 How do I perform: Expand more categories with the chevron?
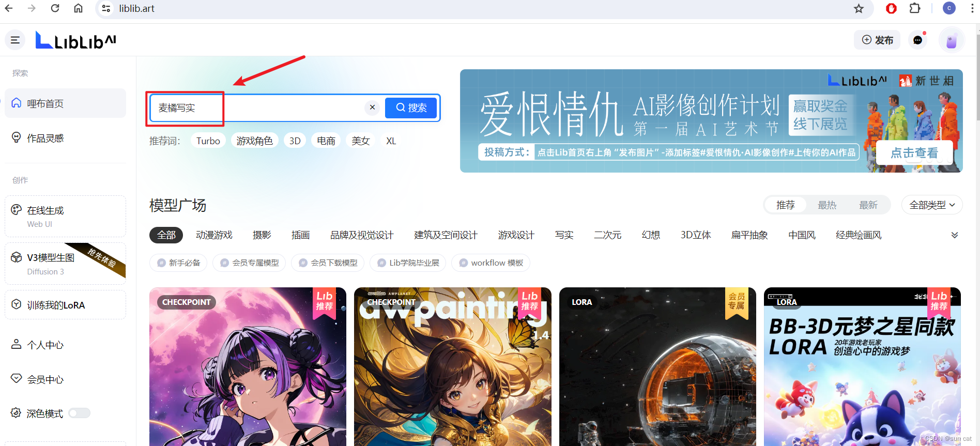[955, 235]
